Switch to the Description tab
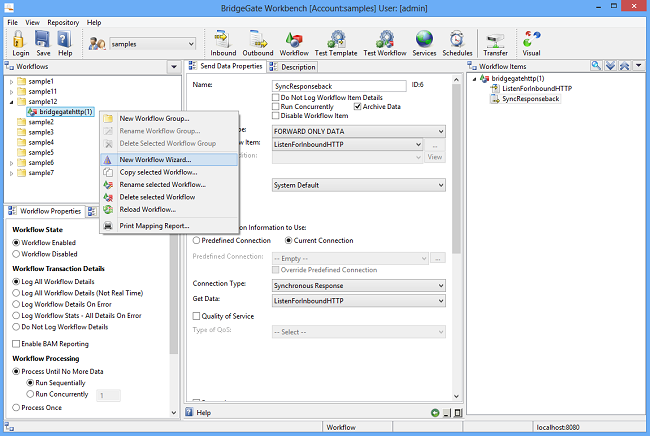This screenshot has width=650, height=436. coord(298,67)
